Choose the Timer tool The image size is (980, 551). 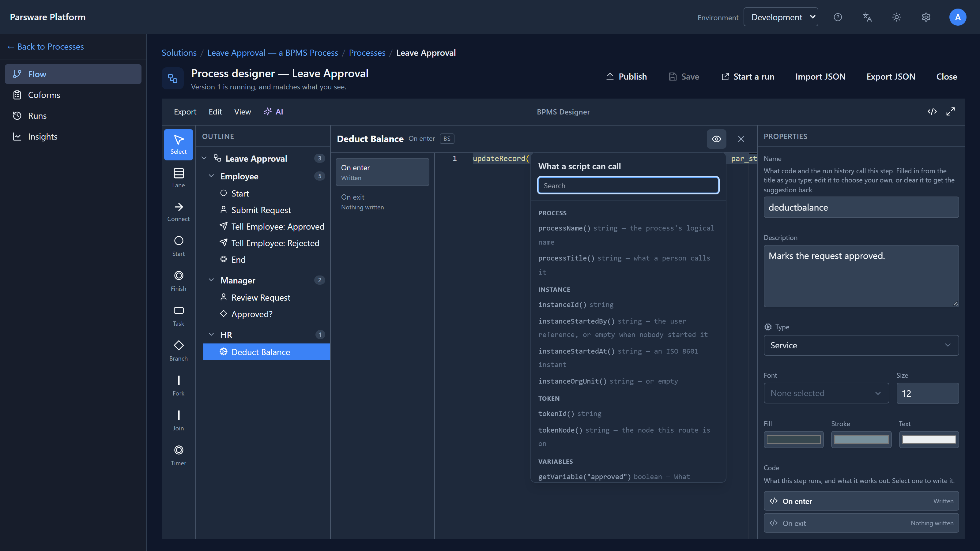pos(179,456)
